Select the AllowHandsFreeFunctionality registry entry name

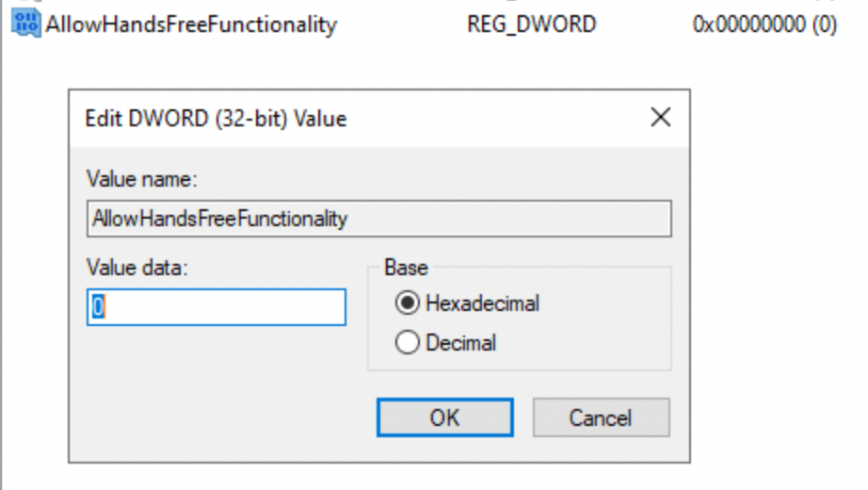point(190,24)
